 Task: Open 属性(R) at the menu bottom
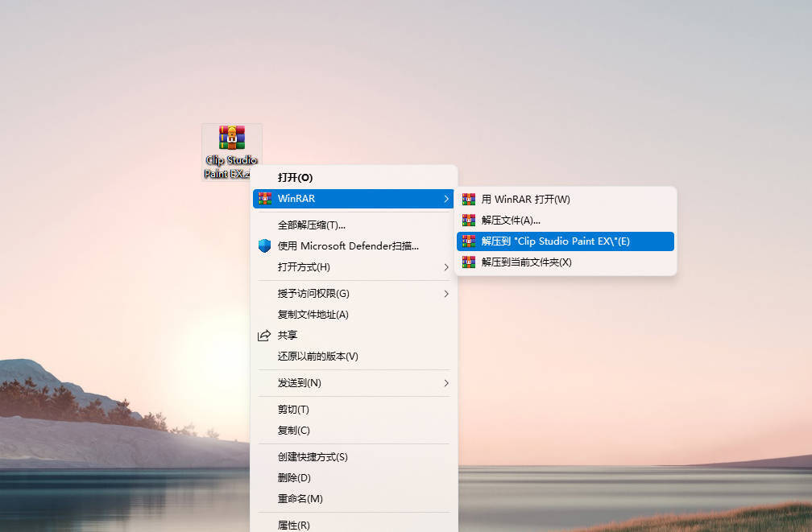point(293,524)
